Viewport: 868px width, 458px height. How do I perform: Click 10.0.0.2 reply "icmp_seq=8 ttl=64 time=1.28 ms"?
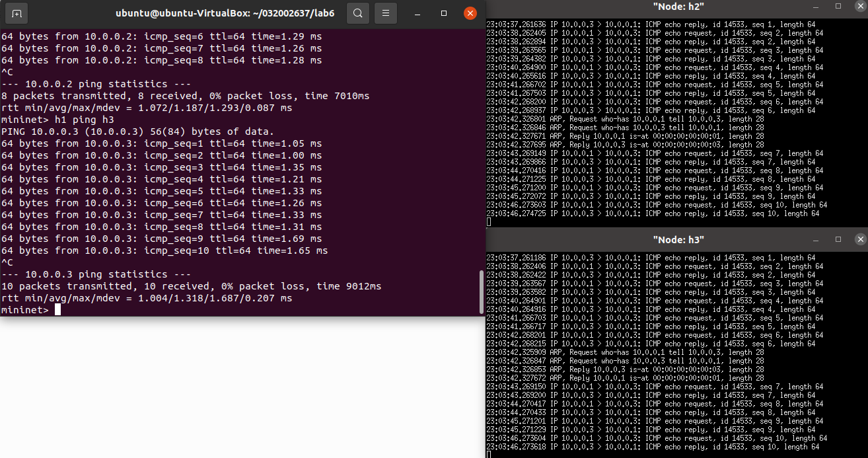coord(161,60)
